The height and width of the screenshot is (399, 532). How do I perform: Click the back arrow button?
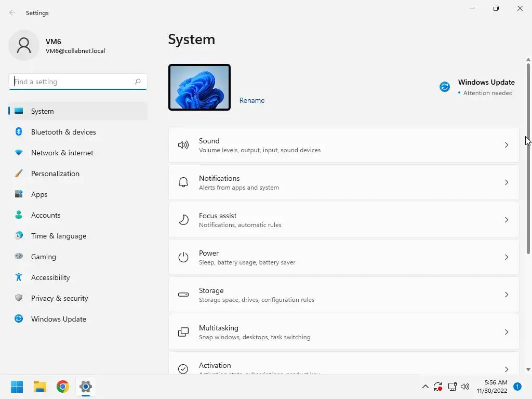(12, 12)
